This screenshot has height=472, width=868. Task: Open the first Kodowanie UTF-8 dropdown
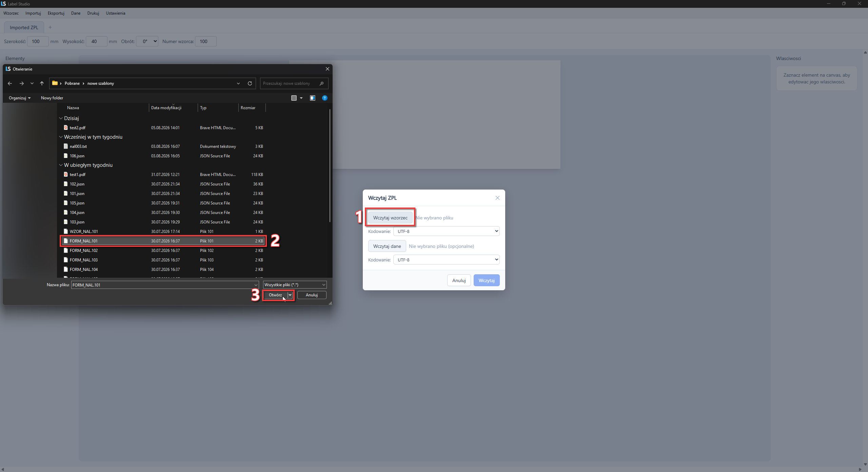click(446, 231)
